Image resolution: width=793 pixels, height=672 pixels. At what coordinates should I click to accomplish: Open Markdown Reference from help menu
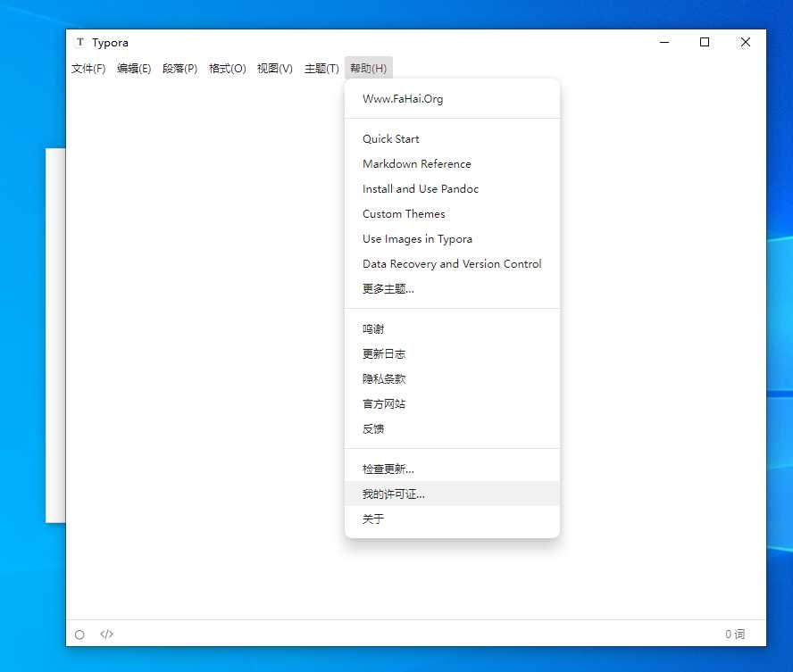pyautogui.click(x=452, y=163)
